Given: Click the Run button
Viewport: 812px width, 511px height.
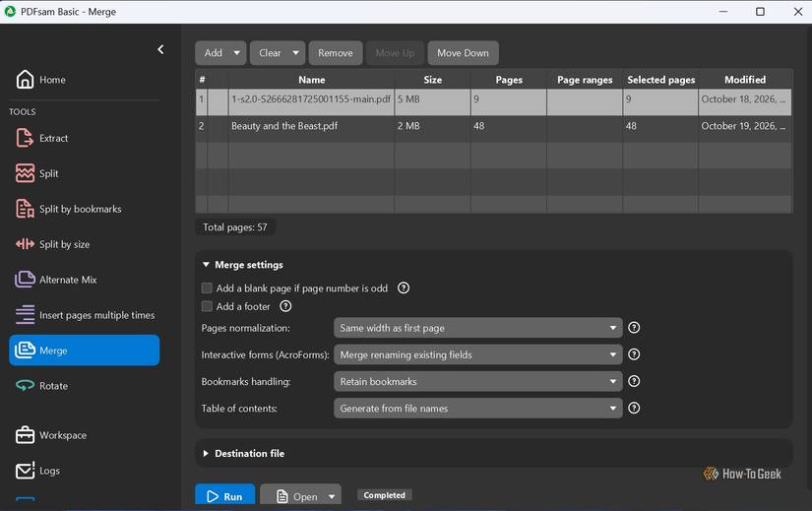Looking at the screenshot, I should 225,496.
